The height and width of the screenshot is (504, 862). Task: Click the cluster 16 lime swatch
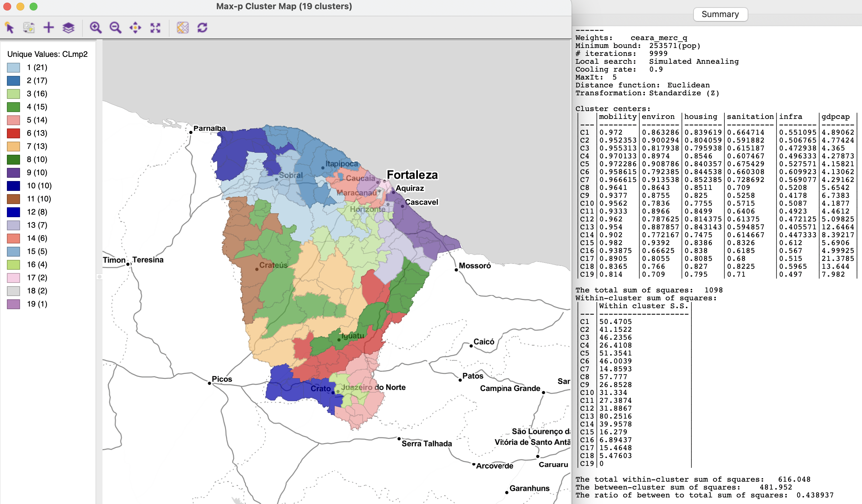tap(13, 265)
